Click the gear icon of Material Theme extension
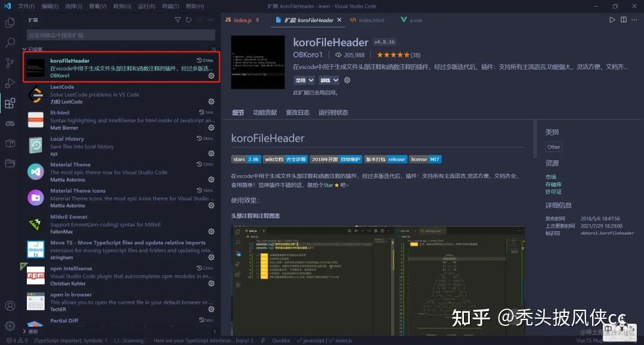The width and height of the screenshot is (644, 345). pos(211,179)
